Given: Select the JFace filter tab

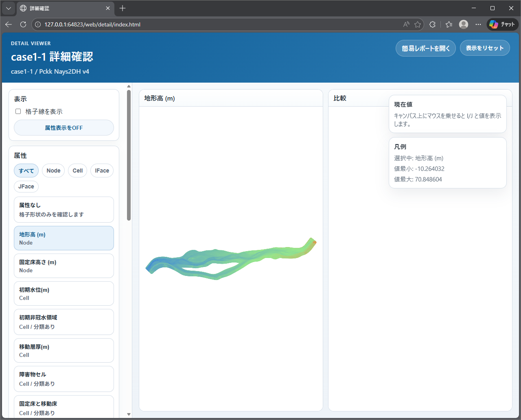Looking at the screenshot, I should point(26,186).
